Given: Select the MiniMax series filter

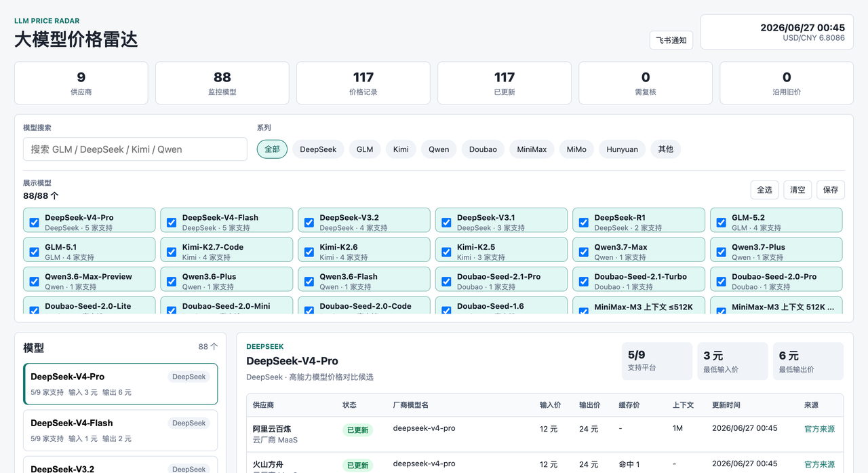Looking at the screenshot, I should (532, 149).
